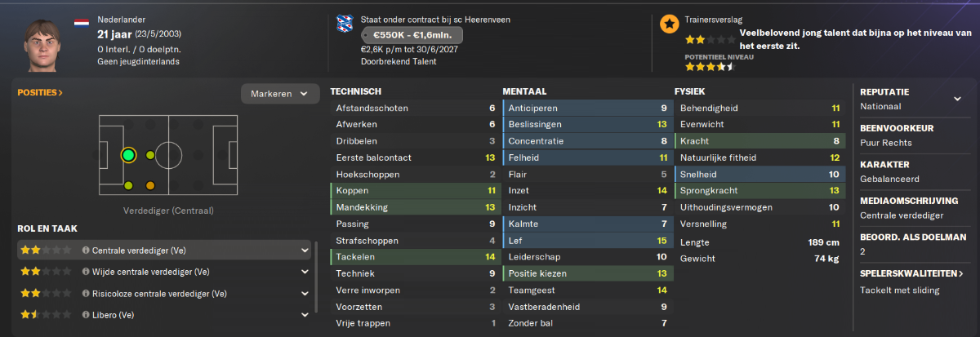Click info icon beside Risicoloze centrale verdediger

[x=86, y=293]
